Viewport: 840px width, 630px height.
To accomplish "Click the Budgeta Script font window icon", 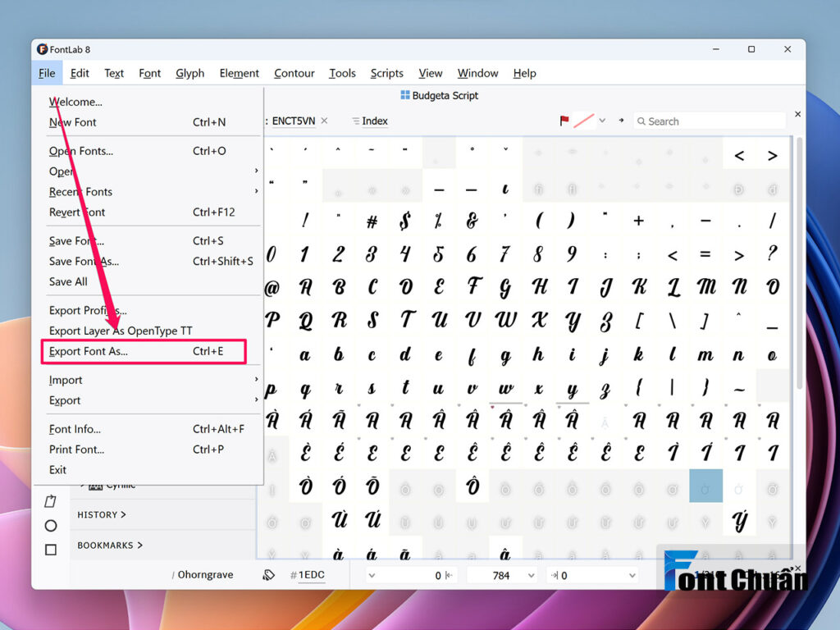I will click(x=405, y=95).
